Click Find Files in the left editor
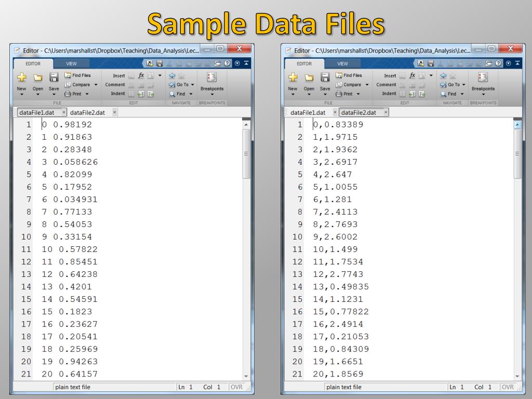The image size is (532, 399). [x=78, y=75]
